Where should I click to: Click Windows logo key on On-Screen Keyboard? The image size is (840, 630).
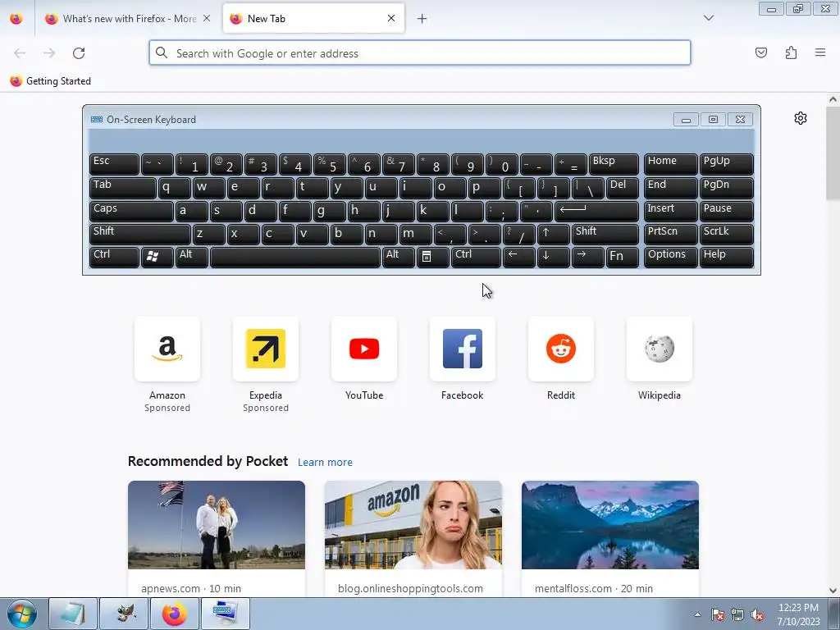(x=157, y=257)
